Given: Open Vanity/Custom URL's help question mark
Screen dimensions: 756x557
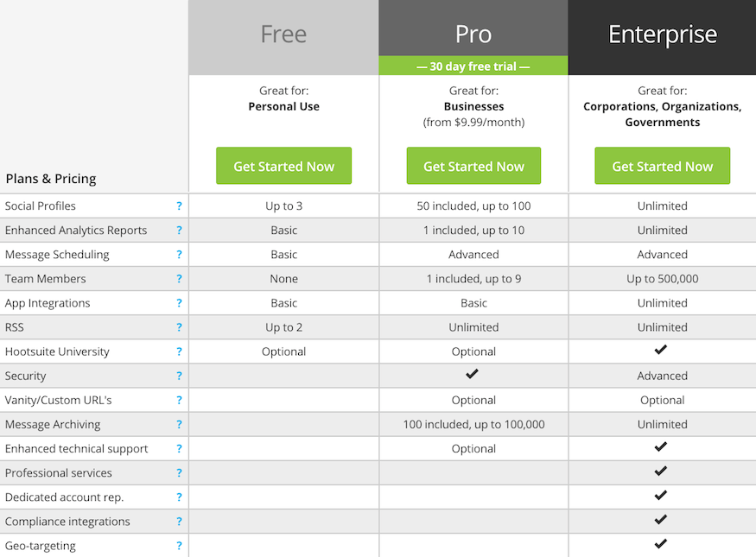Looking at the screenshot, I should tap(179, 400).
